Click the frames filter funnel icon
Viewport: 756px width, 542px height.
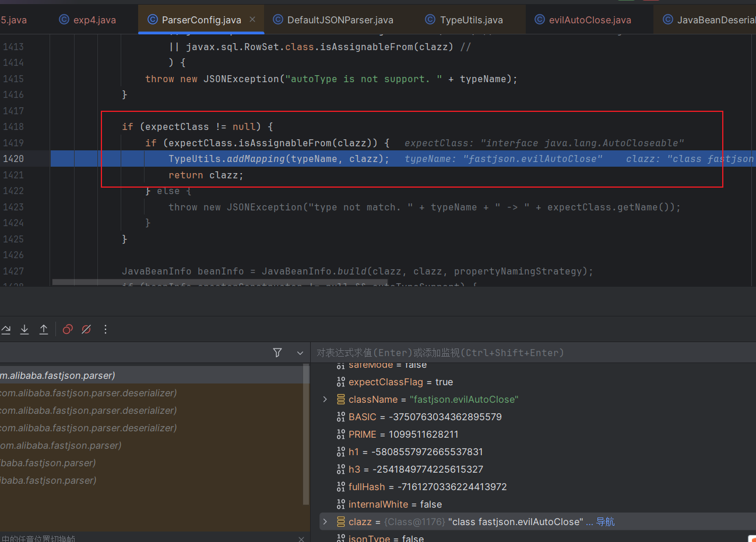coord(277,353)
